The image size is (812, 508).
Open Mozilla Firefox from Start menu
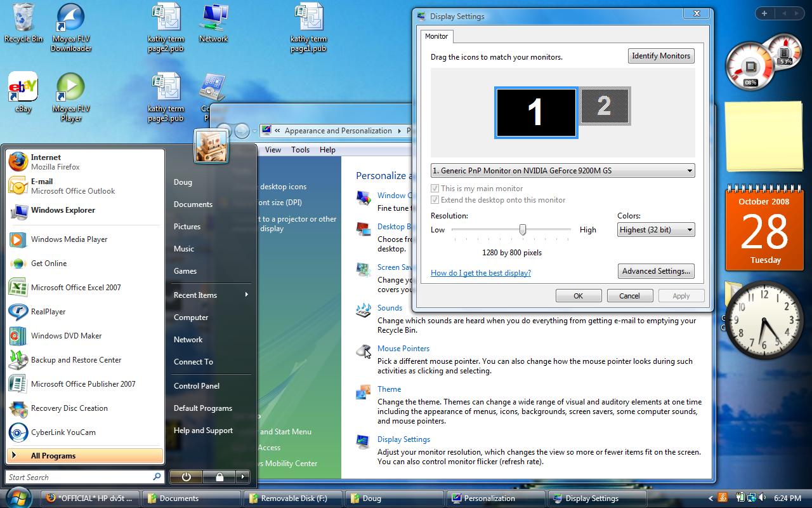(44, 162)
